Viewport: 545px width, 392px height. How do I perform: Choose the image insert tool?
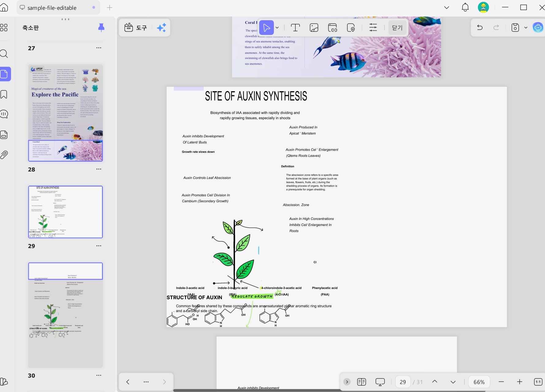tap(314, 28)
